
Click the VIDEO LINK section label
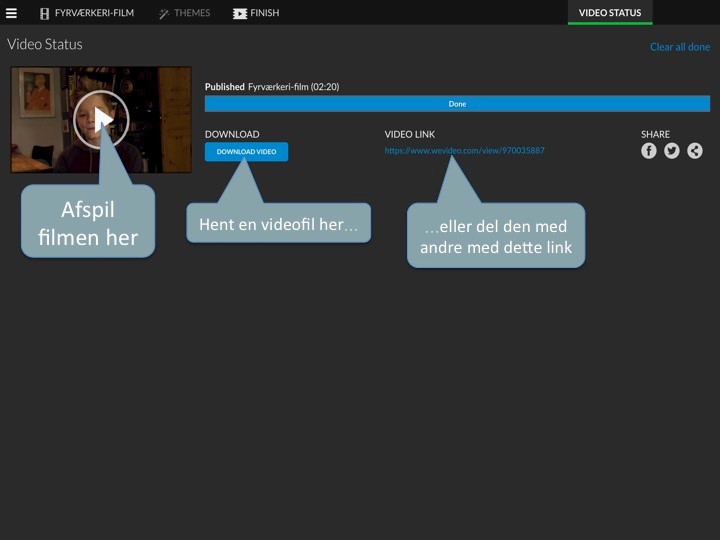coord(410,135)
